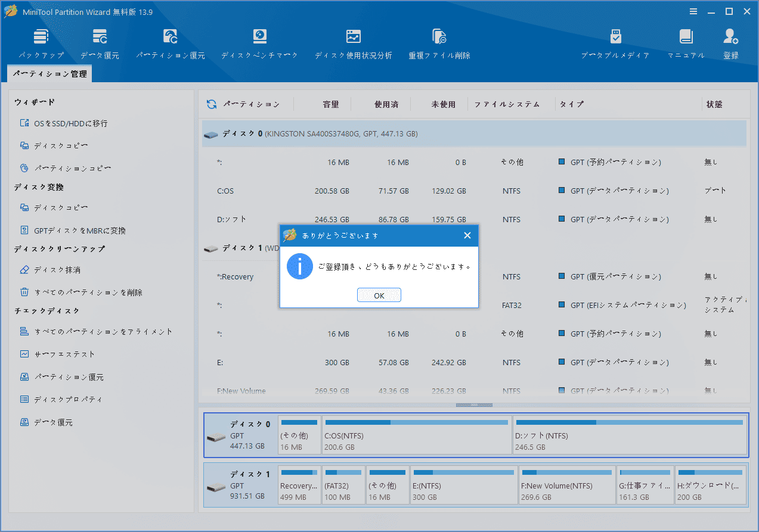
Task: Open ブータブルメディア builder
Action: click(615, 44)
